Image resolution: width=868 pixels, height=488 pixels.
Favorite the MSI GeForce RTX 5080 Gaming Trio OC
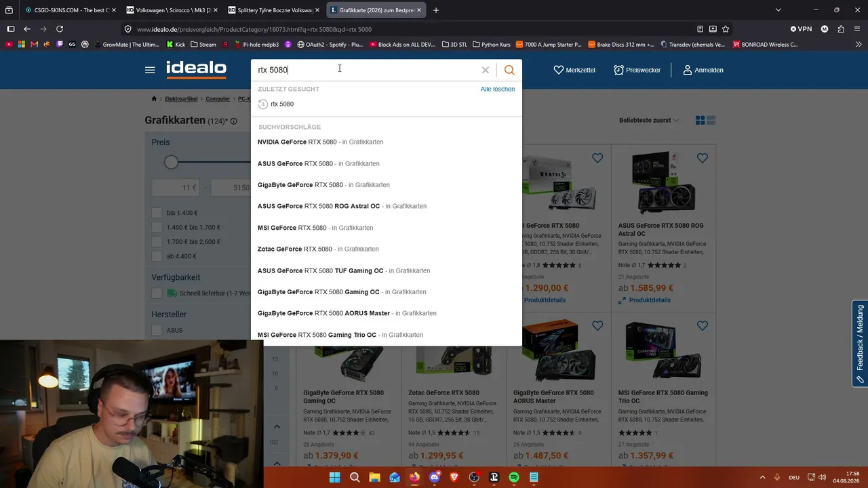pos(703,326)
